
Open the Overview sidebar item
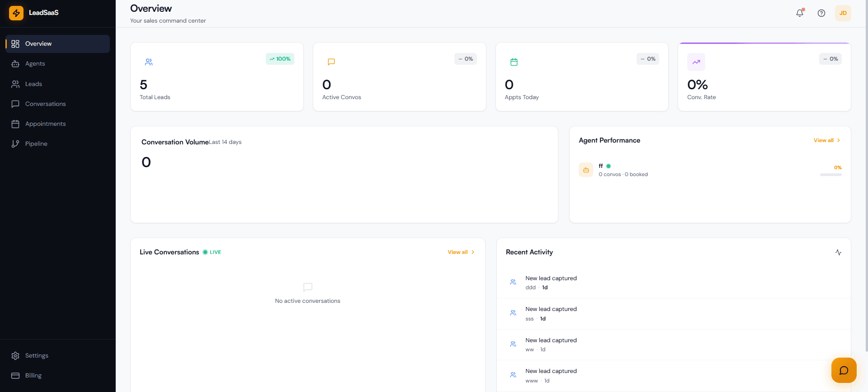(57, 44)
